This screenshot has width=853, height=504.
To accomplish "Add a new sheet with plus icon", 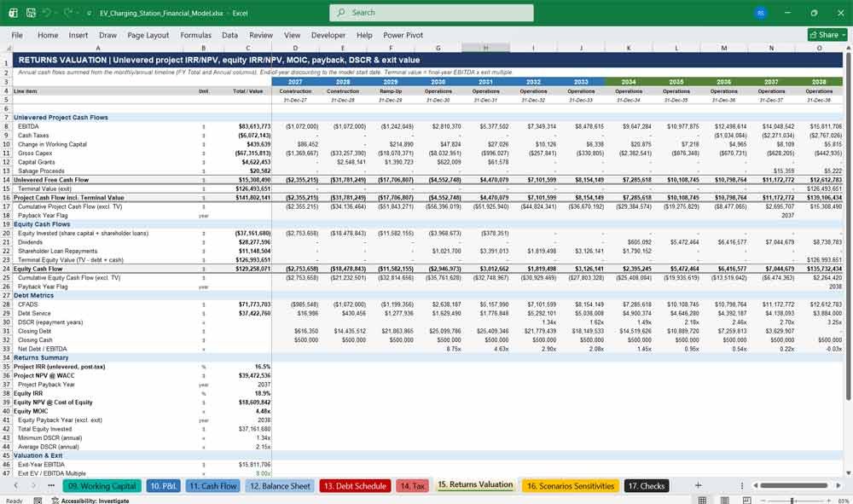I will click(699, 485).
